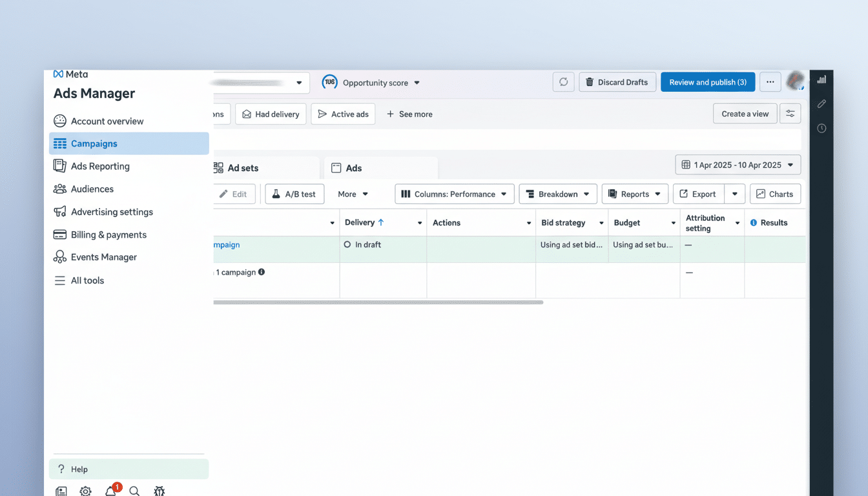868x496 pixels.
Task: View activity history via clock icon
Action: pos(821,128)
